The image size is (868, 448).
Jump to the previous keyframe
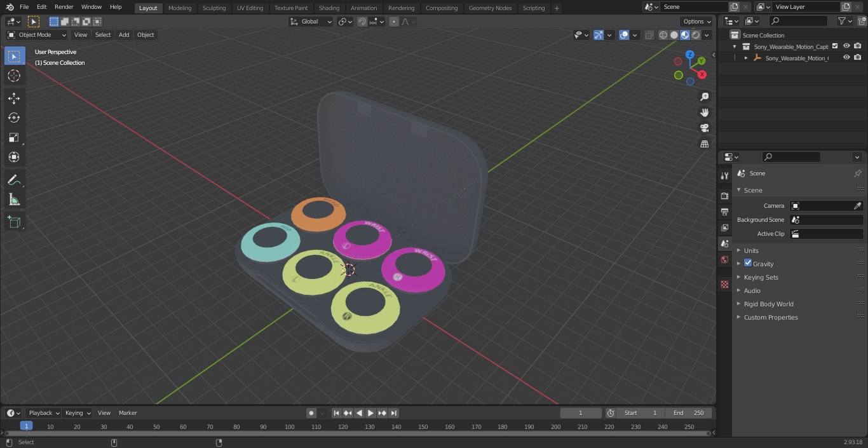[348, 413]
